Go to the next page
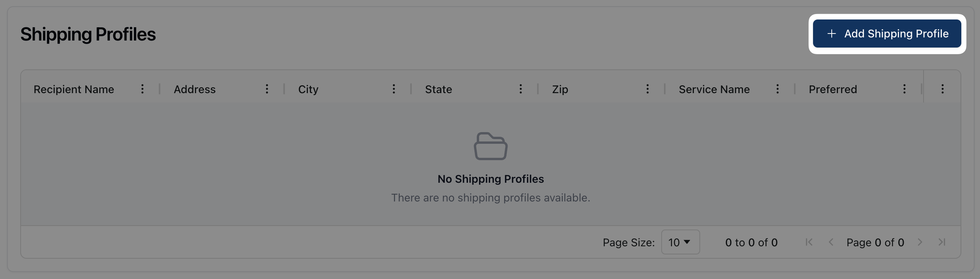The height and width of the screenshot is (279, 980). click(x=920, y=242)
